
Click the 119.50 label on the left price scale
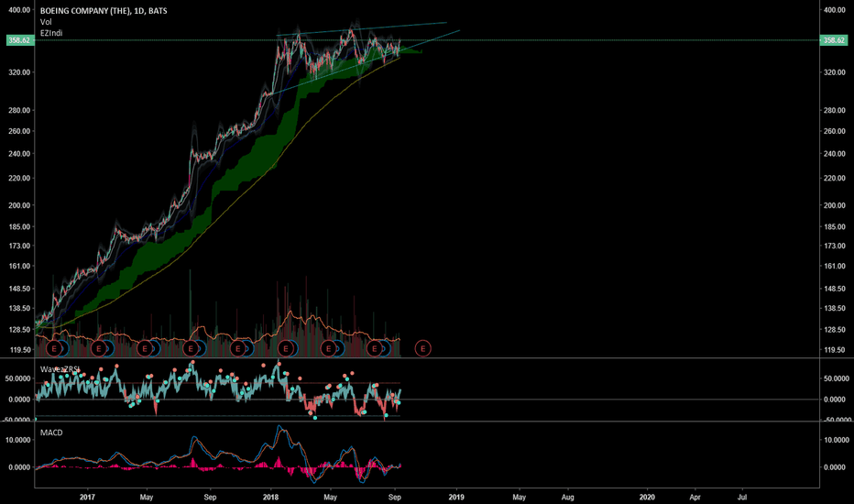[x=19, y=350]
